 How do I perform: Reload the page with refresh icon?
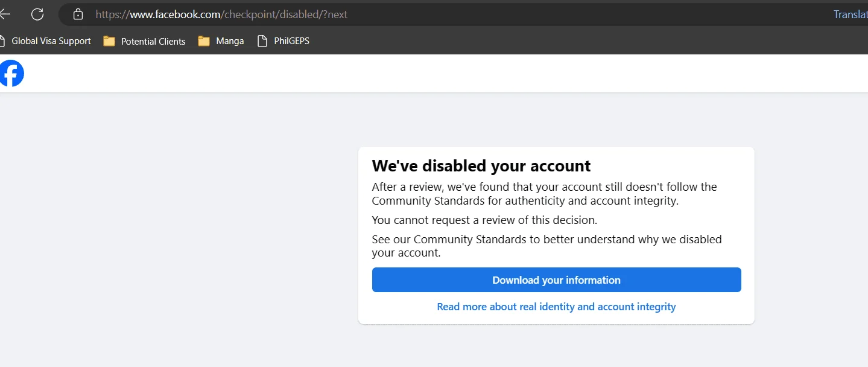pyautogui.click(x=37, y=14)
